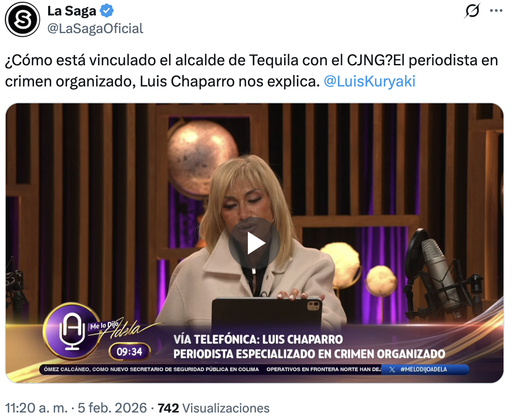This screenshot has height=420, width=518.
Task: Click the 5 feb. 2026 date
Action: (x=112, y=408)
